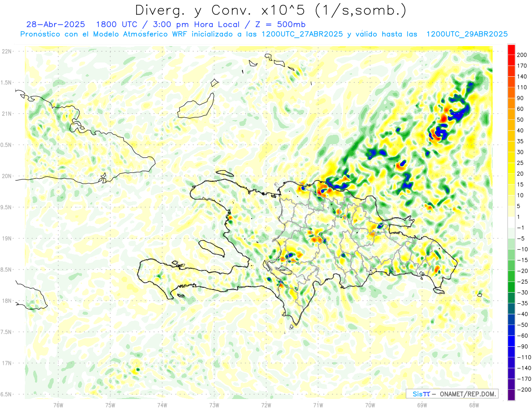This screenshot has height=411, width=532.
Task: Click the 21N latitude label
Action: (x=7, y=114)
